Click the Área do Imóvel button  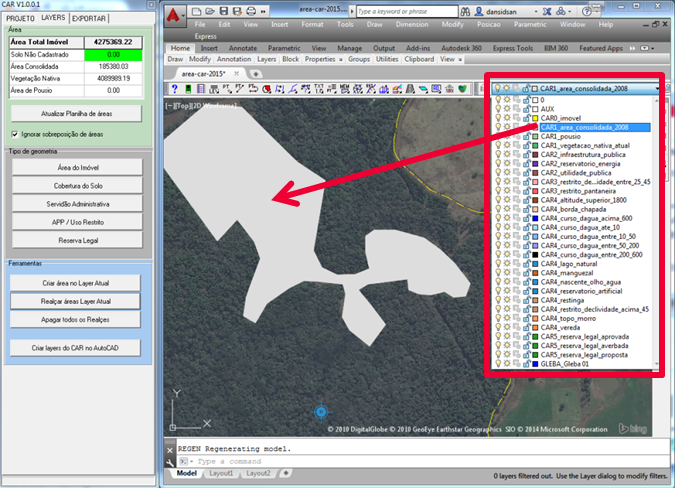[x=77, y=167]
